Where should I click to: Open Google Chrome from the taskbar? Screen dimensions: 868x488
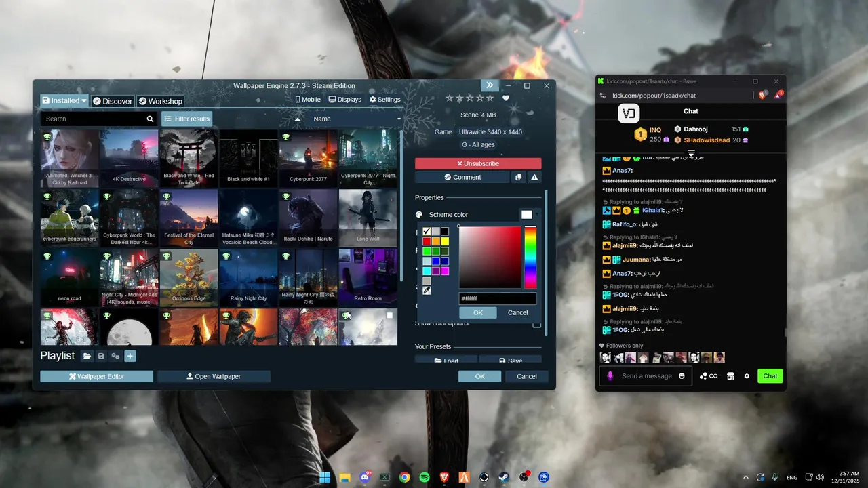click(x=405, y=477)
